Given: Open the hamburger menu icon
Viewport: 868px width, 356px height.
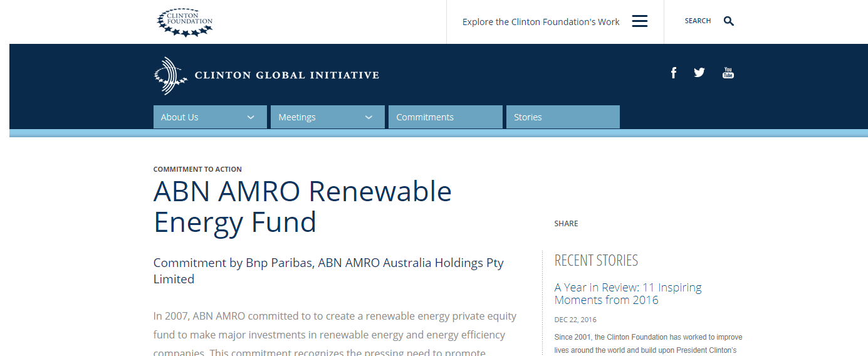Looking at the screenshot, I should 639,21.
